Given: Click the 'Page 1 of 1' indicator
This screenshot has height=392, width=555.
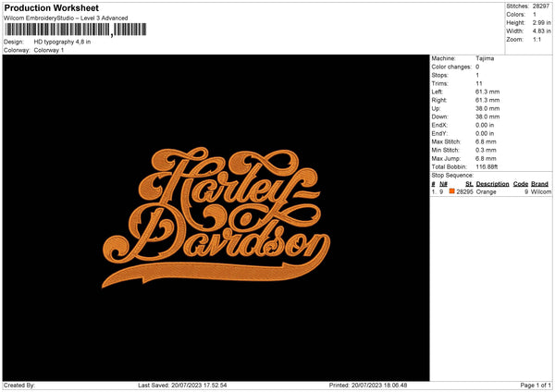Looking at the screenshot, I should [x=536, y=386].
